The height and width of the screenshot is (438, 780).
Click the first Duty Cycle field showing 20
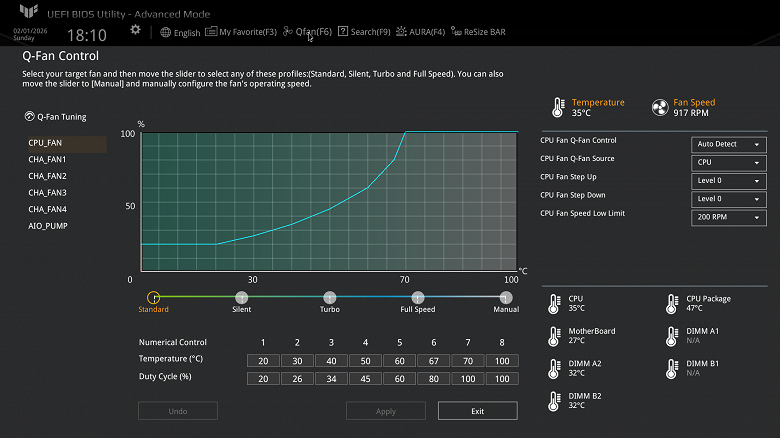click(263, 379)
